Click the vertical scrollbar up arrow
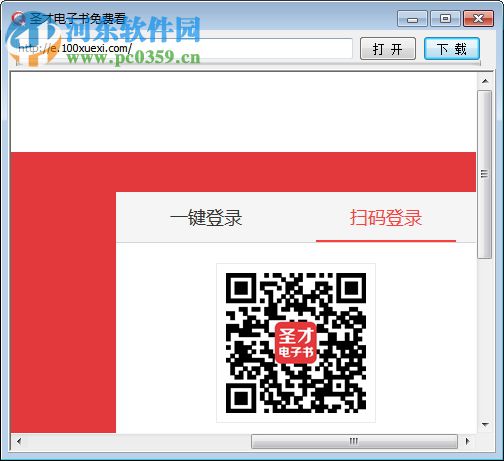504x461 pixels. click(485, 81)
